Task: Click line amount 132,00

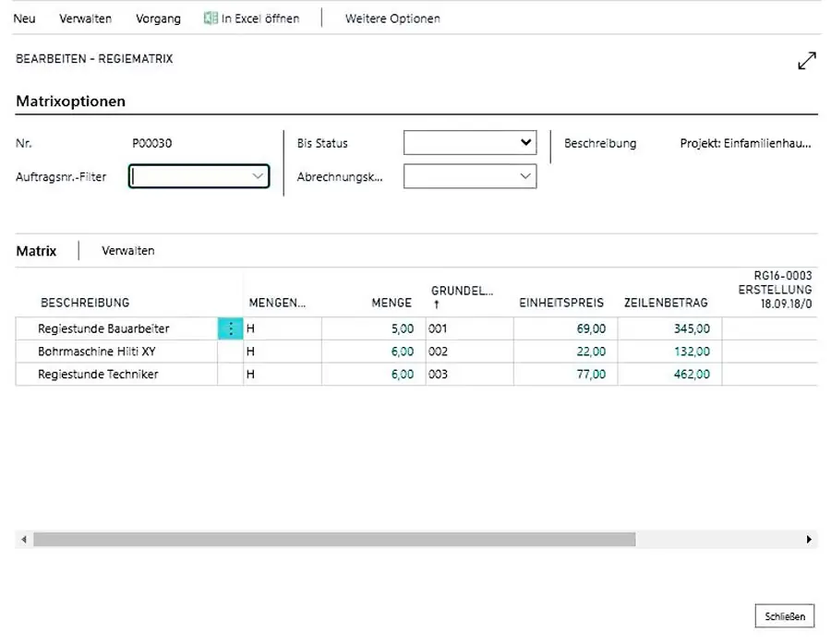Action: pos(692,352)
